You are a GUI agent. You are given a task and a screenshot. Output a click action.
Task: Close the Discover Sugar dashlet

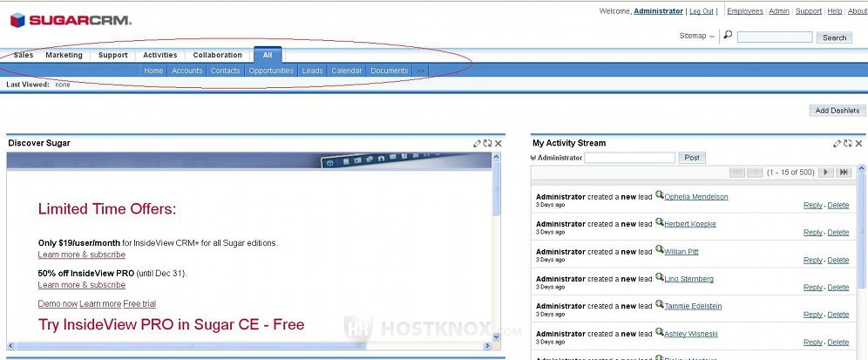coord(498,144)
